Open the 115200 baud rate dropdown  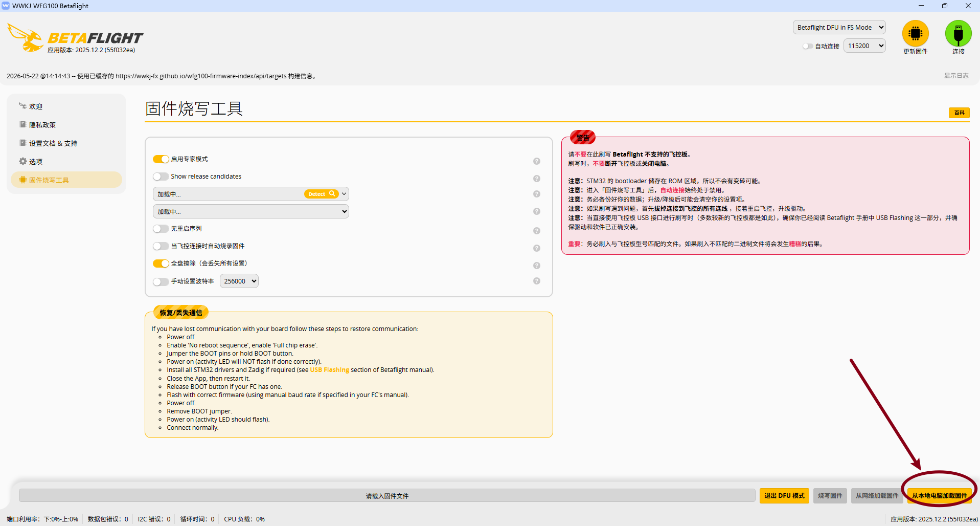coord(864,46)
